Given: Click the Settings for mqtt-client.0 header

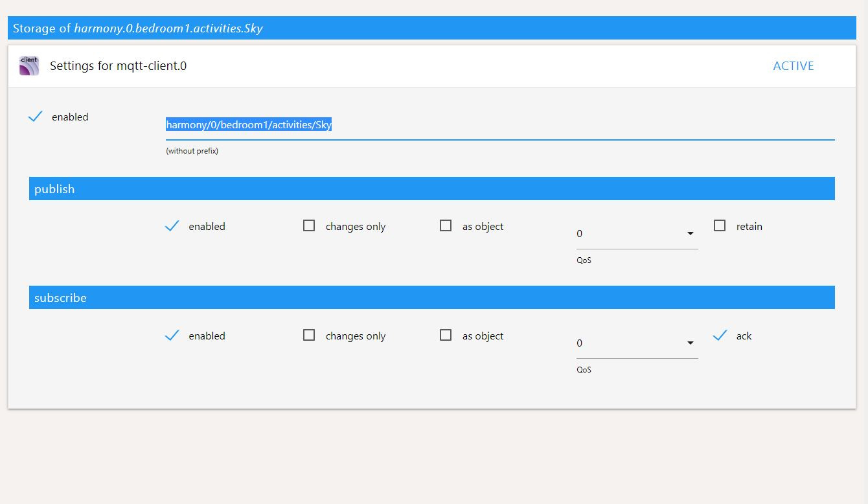Looking at the screenshot, I should pos(118,66).
